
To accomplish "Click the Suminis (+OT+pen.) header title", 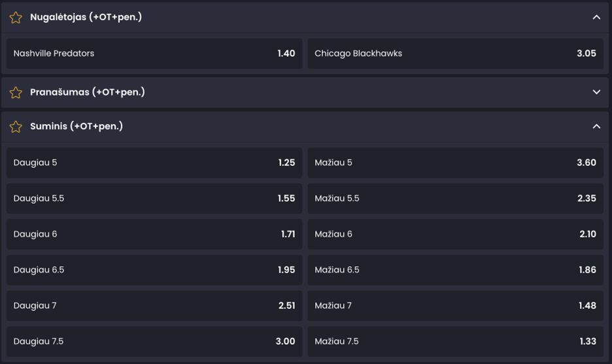I will click(x=76, y=126).
